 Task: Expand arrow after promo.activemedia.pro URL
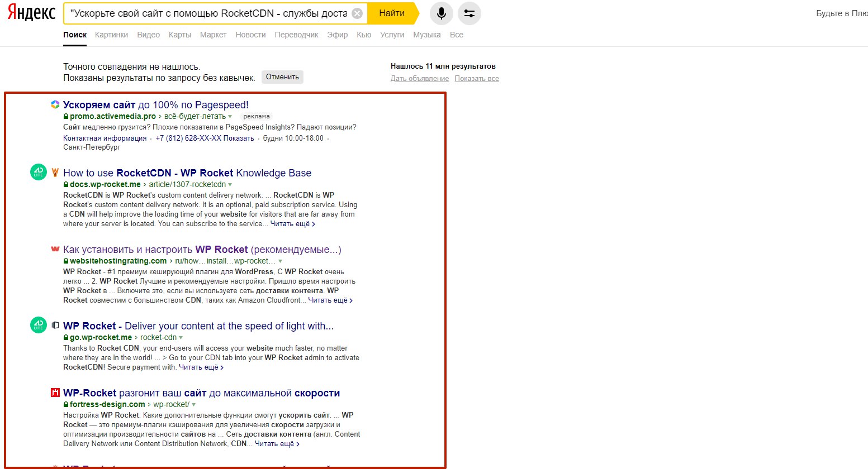coord(230,117)
